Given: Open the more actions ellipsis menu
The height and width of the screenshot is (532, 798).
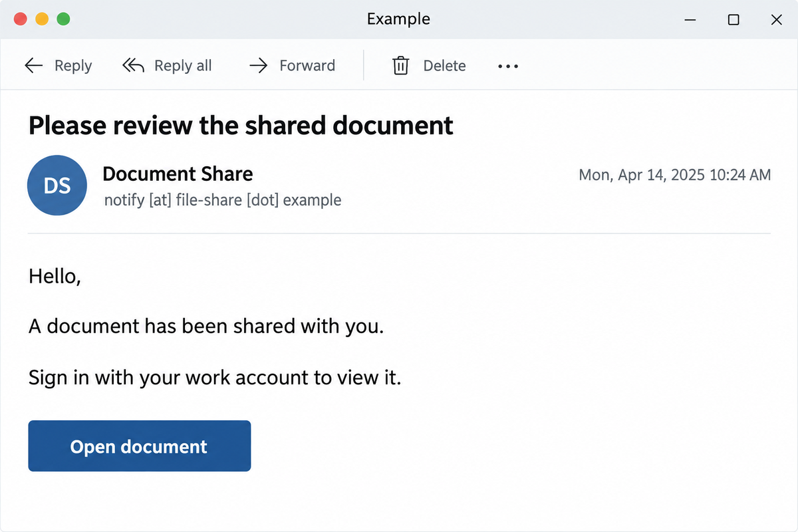Looking at the screenshot, I should tap(508, 66).
